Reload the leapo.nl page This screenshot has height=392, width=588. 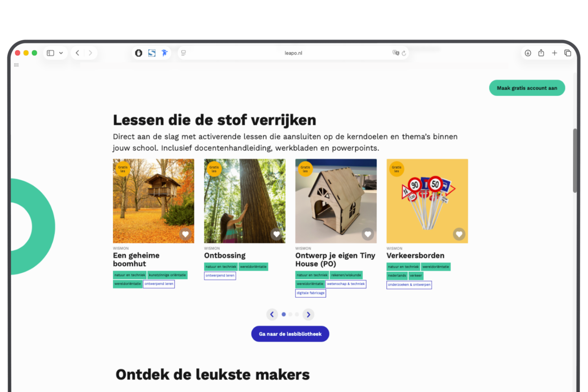click(x=404, y=53)
